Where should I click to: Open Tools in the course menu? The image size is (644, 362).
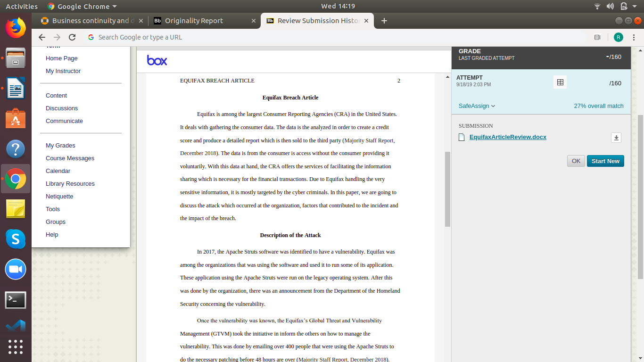pyautogui.click(x=53, y=209)
